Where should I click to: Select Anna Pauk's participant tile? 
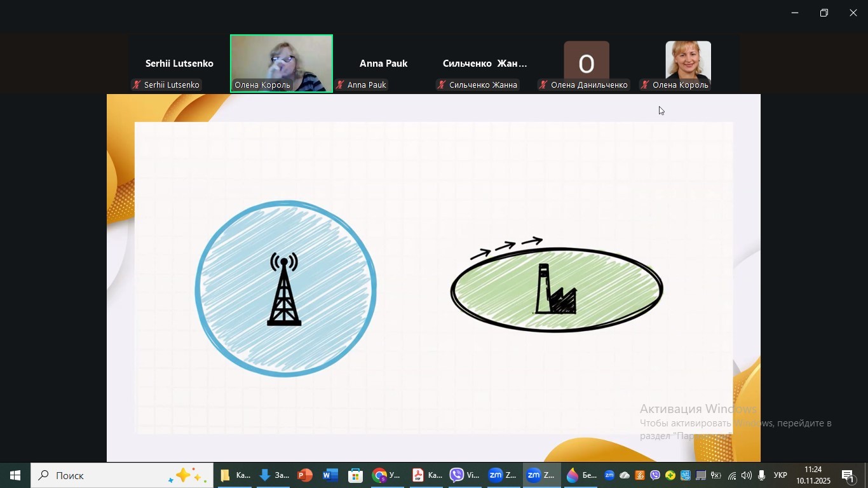pos(383,64)
